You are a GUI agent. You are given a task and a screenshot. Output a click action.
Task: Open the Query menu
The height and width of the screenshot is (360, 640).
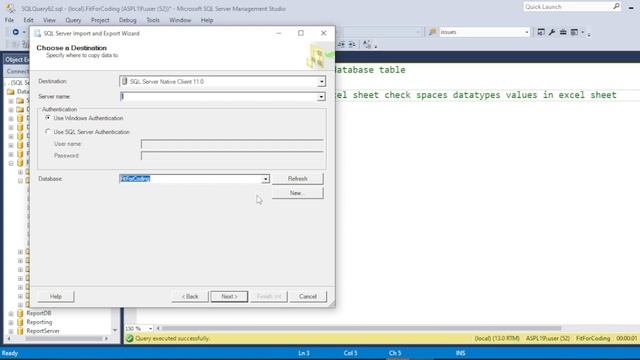[73, 20]
